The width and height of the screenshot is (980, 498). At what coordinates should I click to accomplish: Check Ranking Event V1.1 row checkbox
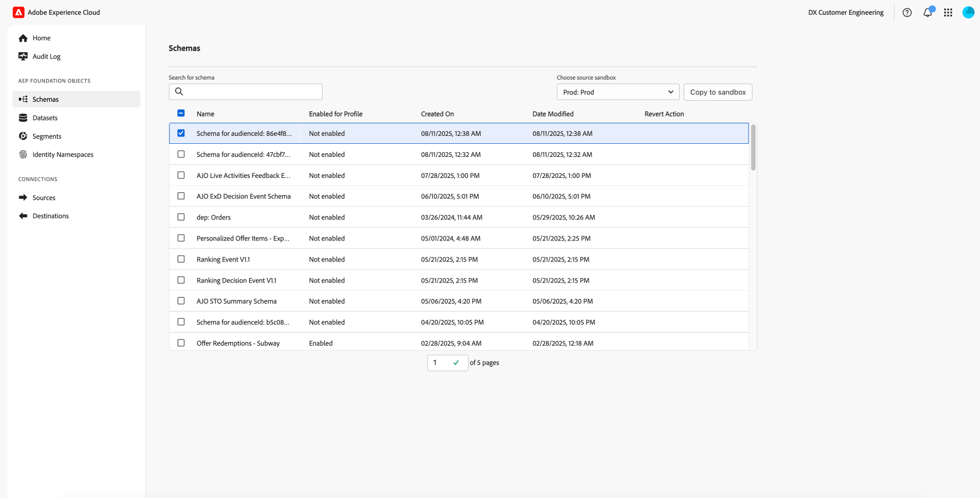pyautogui.click(x=181, y=259)
